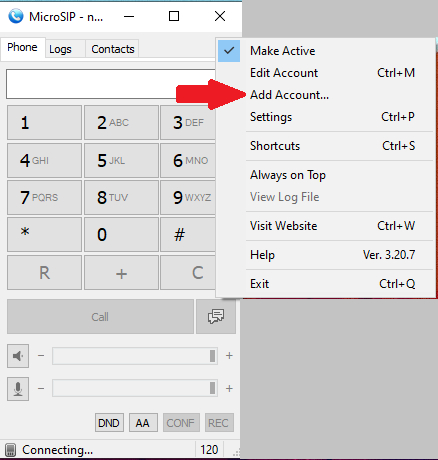Image resolution: width=438 pixels, height=460 pixels.
Task: Click the R redial key
Action: coord(44,273)
